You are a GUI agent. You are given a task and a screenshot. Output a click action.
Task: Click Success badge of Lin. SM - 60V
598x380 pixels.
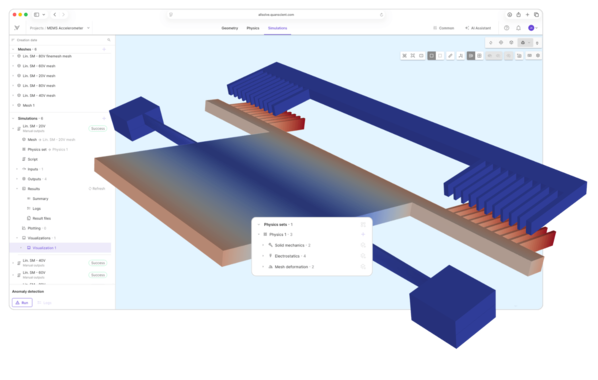(x=98, y=275)
